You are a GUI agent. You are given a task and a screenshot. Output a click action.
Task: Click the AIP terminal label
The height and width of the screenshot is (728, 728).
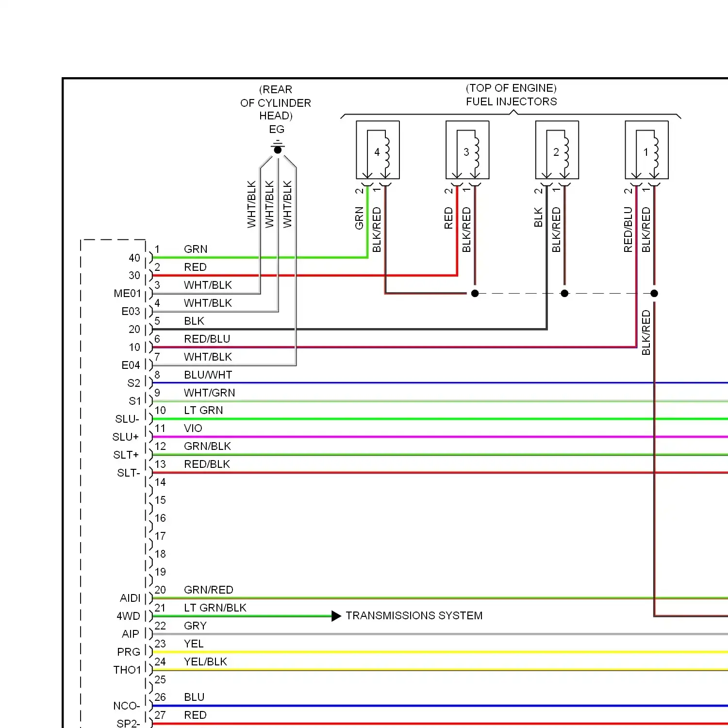point(130,634)
